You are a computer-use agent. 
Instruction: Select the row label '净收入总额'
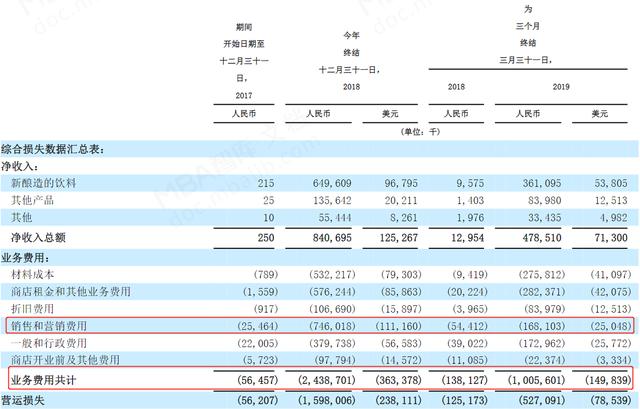(38, 238)
